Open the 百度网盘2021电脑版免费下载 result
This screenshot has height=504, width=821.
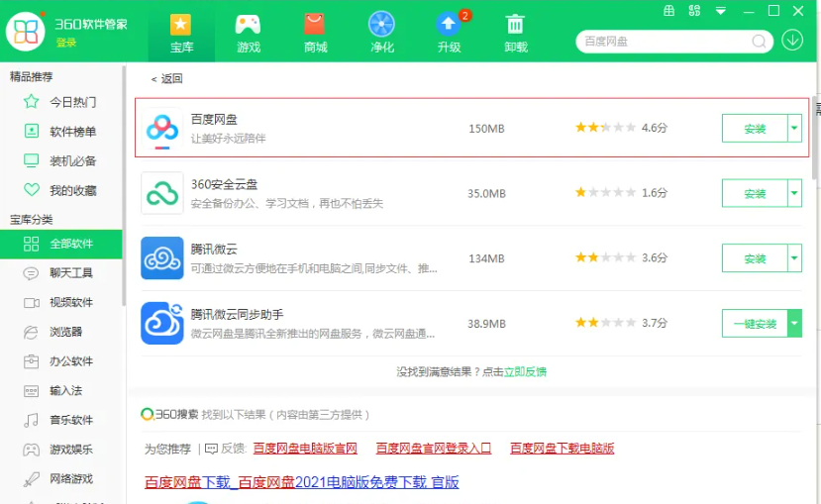coord(302,482)
